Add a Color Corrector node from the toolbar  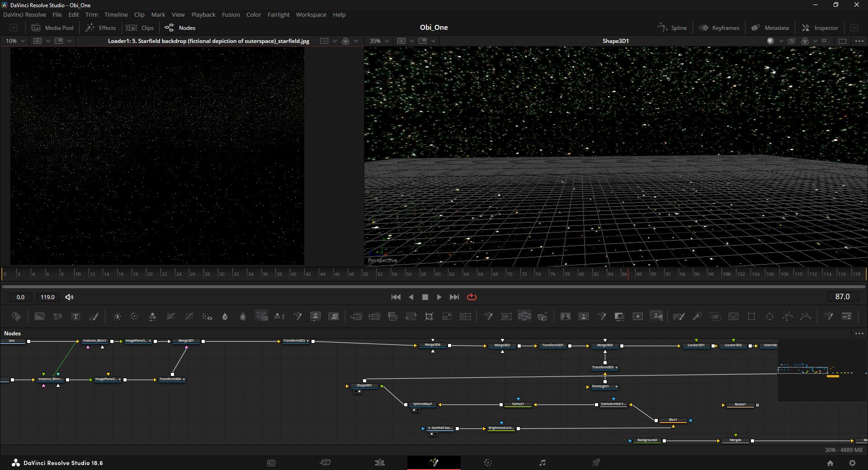(x=134, y=316)
